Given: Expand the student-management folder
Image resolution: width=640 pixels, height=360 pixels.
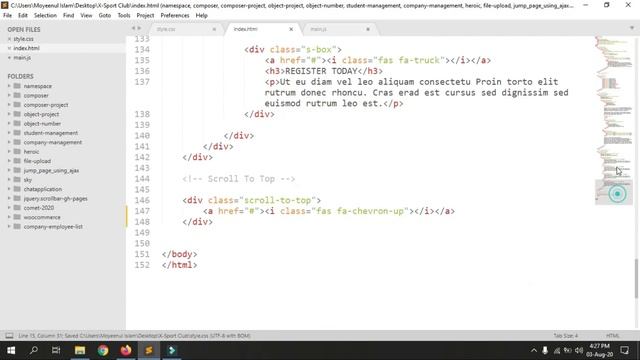Looking at the screenshot, I should coord(9,133).
